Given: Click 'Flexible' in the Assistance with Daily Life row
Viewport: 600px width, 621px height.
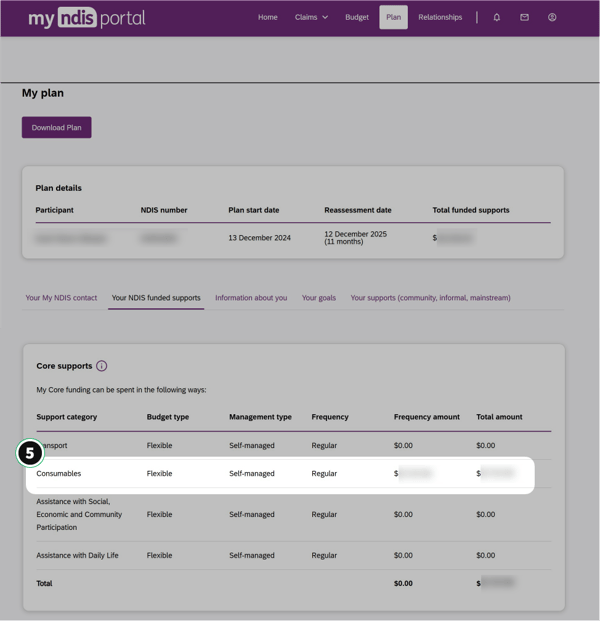Looking at the screenshot, I should tap(160, 555).
